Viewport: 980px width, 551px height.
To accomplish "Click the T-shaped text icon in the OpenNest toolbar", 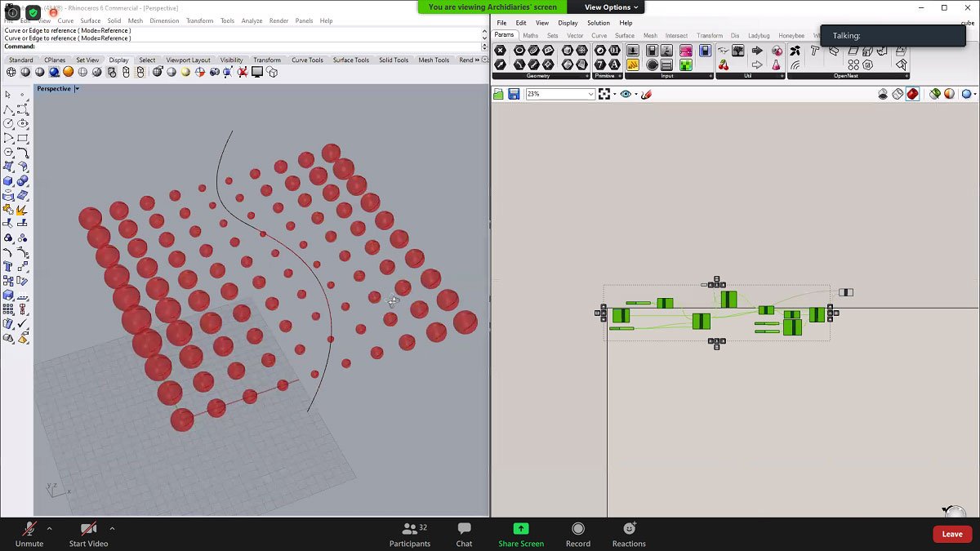I will [814, 49].
